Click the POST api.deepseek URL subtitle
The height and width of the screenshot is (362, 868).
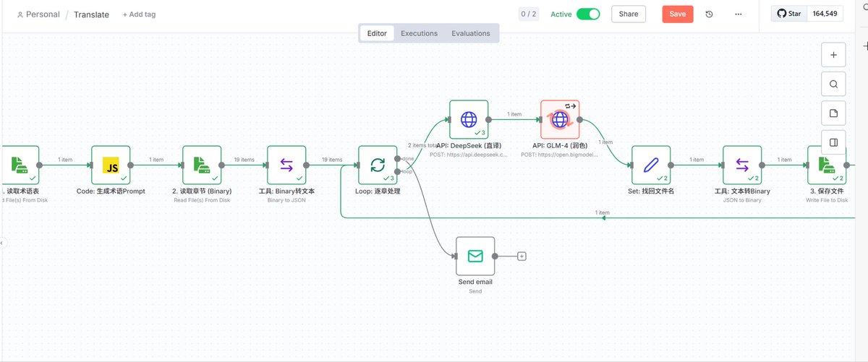tap(469, 154)
